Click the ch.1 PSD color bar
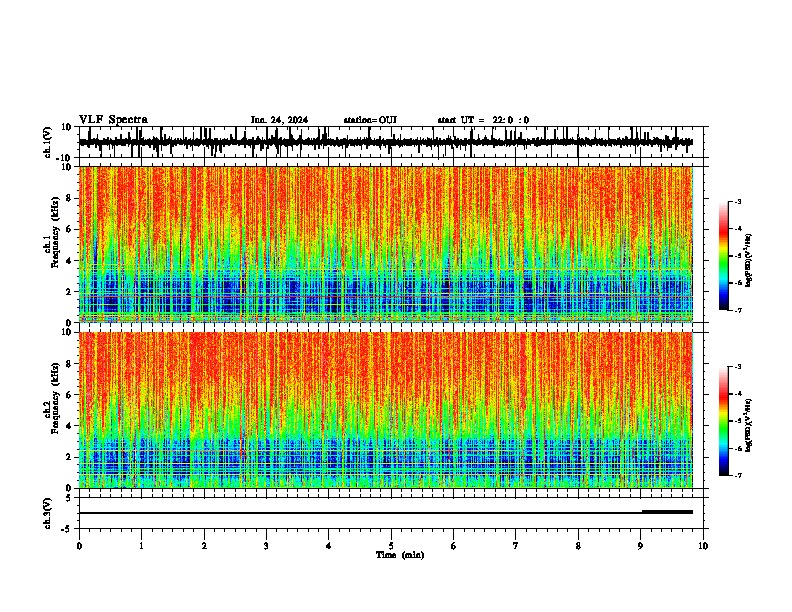 coord(724,256)
